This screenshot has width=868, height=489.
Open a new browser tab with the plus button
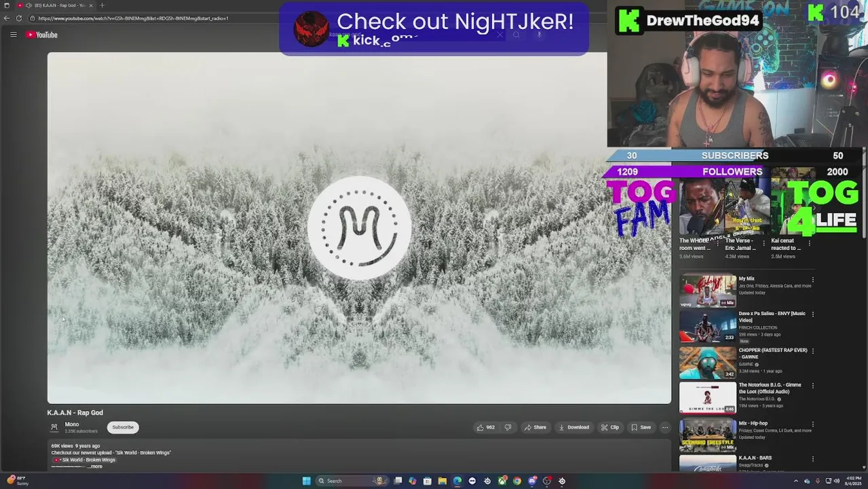pos(102,5)
